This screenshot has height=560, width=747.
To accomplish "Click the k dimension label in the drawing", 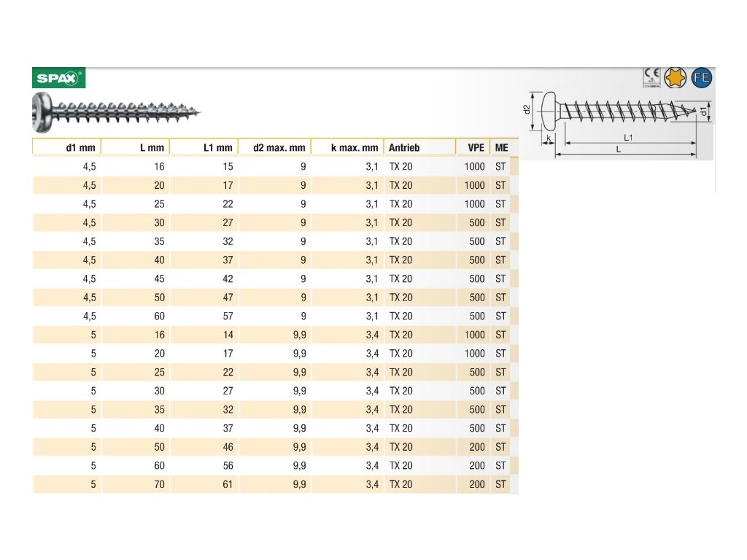I will (x=548, y=137).
